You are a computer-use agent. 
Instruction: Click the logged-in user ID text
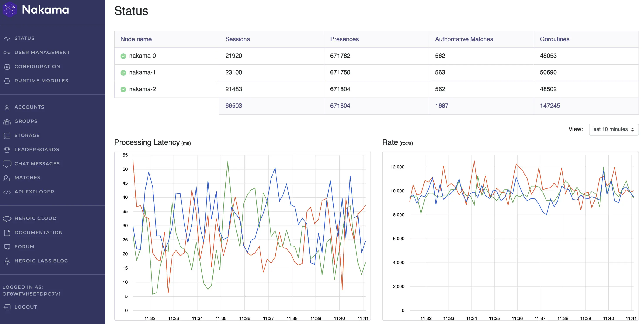coord(32,294)
